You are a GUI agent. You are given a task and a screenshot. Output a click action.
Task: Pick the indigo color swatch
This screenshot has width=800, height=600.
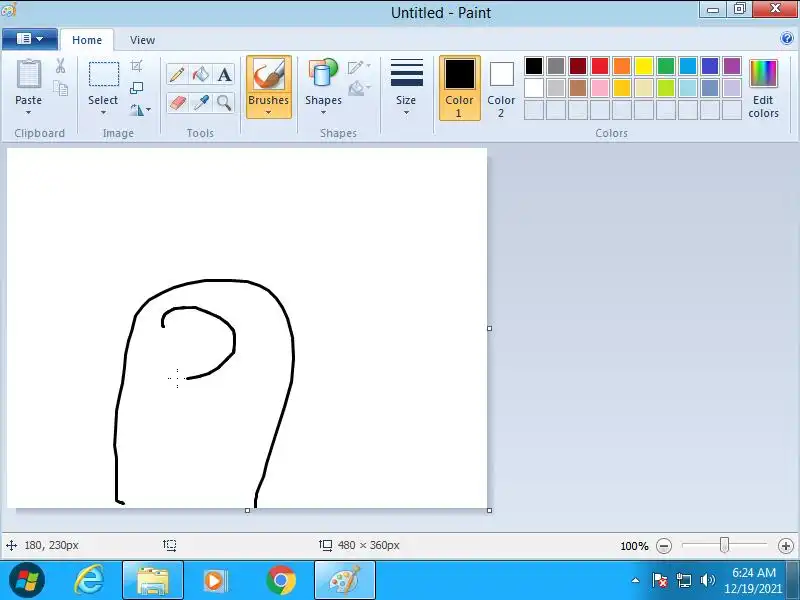click(x=710, y=66)
